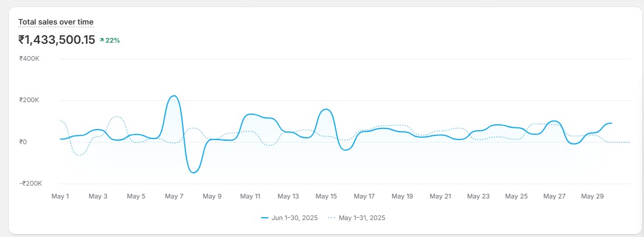This screenshot has width=644, height=237.
Task: Select the May 13 x-axis label
Action: (x=288, y=197)
